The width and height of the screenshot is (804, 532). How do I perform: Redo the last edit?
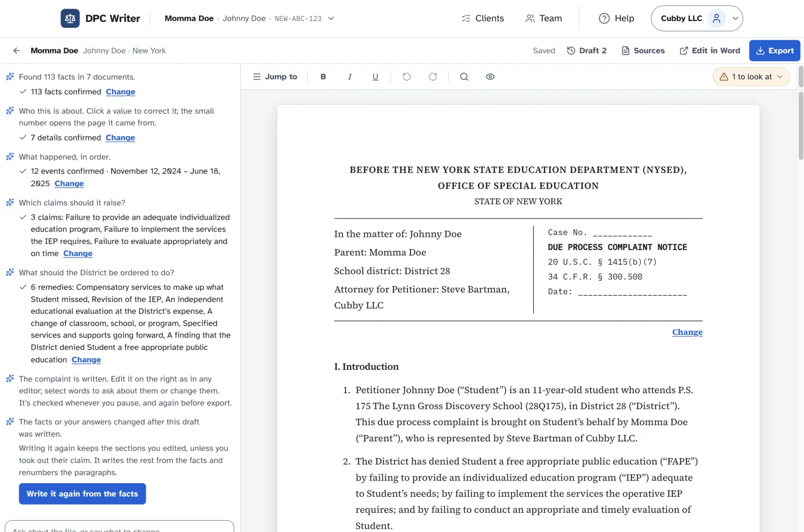click(433, 77)
